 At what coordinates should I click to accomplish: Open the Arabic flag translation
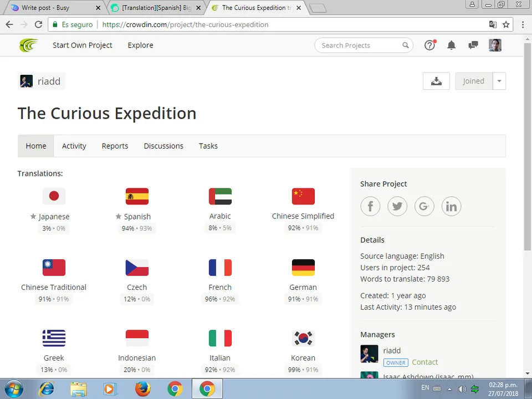click(220, 196)
